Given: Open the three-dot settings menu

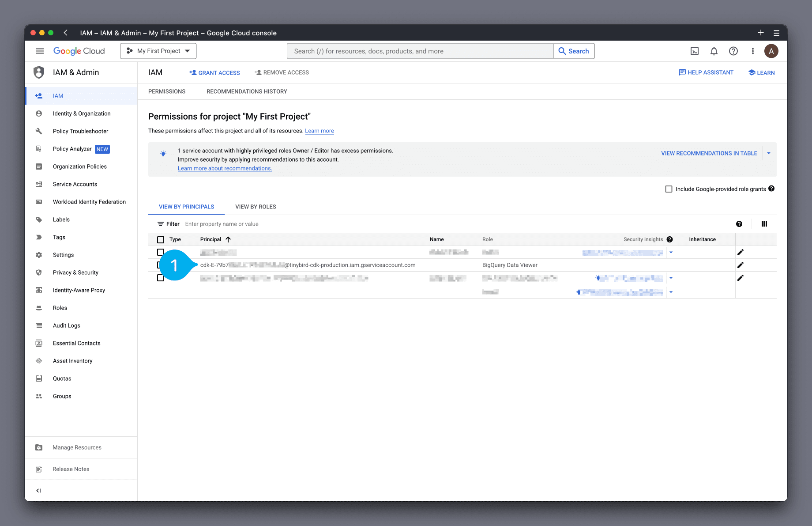Looking at the screenshot, I should (x=752, y=51).
